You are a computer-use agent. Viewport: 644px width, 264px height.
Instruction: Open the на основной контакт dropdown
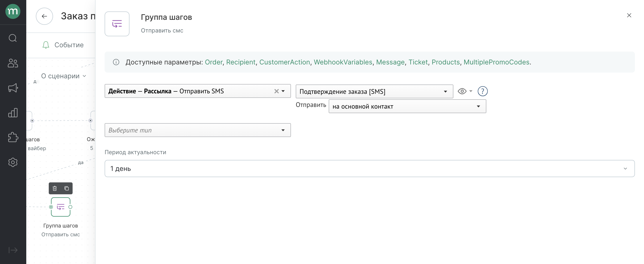[x=407, y=106]
